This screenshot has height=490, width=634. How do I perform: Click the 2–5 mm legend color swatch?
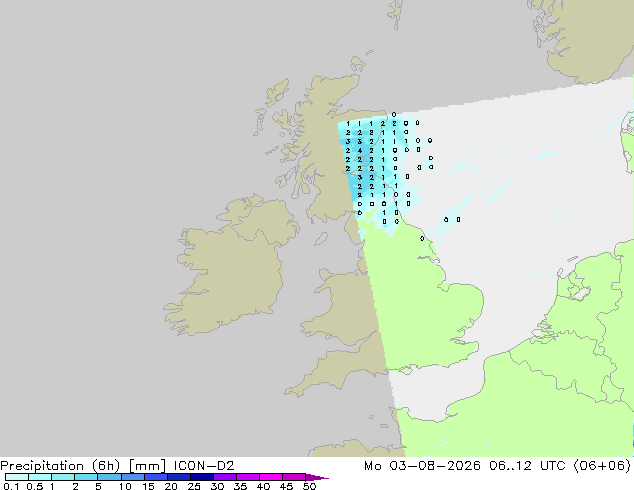tap(86, 477)
